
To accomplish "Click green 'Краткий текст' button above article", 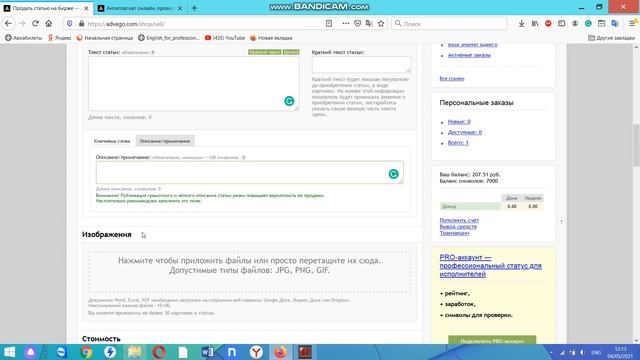I will (x=264, y=52).
